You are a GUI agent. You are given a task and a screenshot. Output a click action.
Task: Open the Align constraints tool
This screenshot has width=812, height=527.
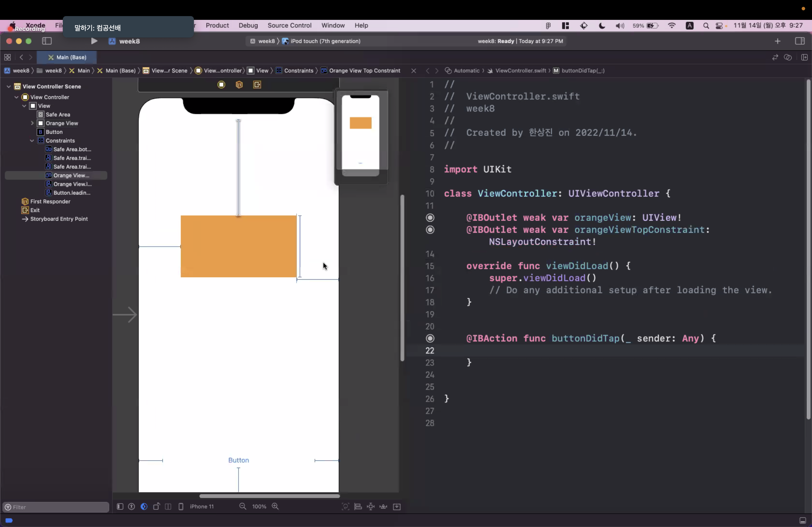[358, 507]
